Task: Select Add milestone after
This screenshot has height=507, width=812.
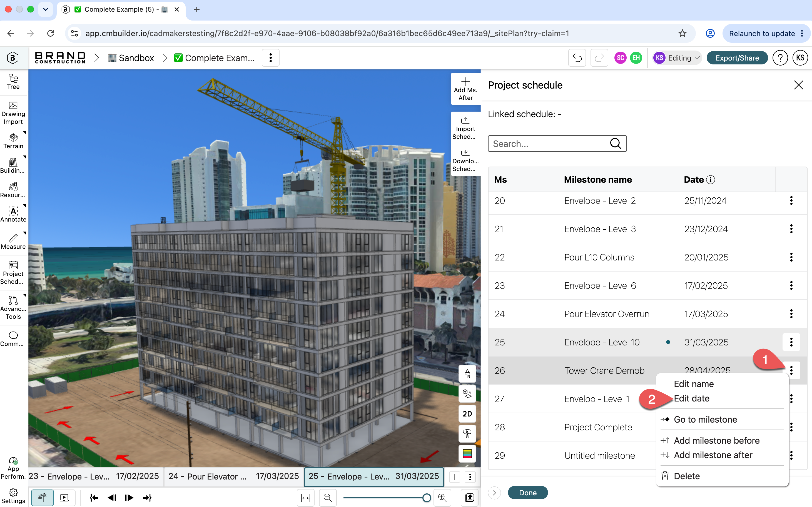Action: pos(713,455)
